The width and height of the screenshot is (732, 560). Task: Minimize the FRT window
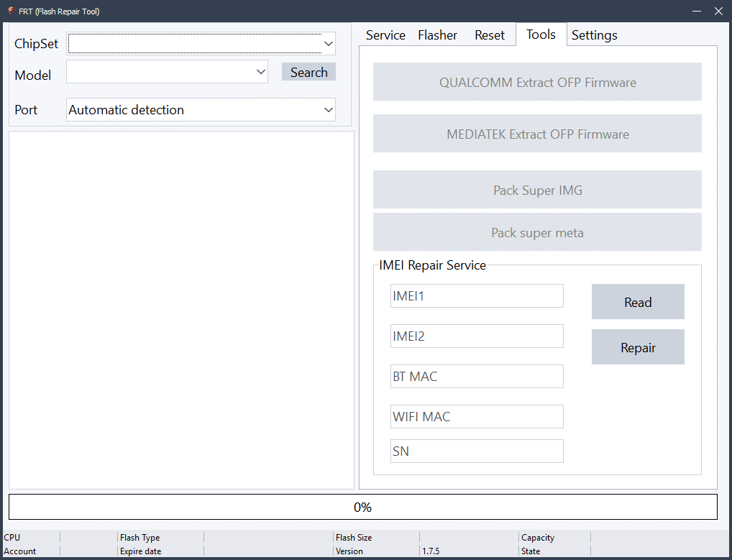pos(697,11)
